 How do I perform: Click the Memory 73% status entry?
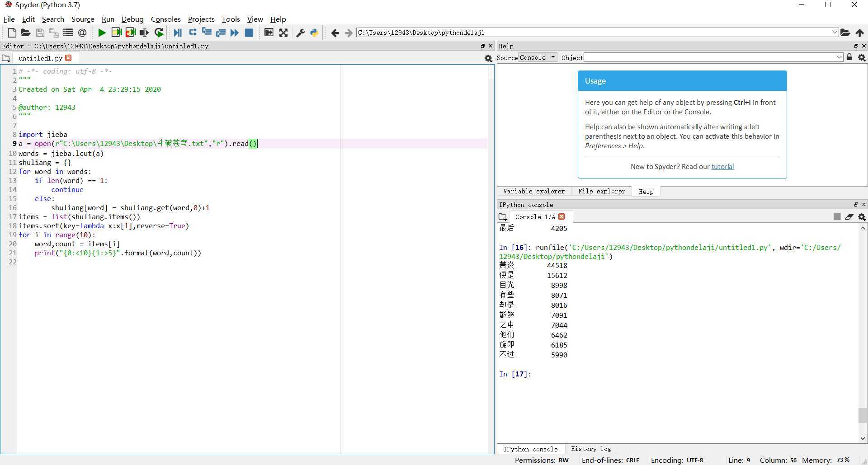coord(826,460)
